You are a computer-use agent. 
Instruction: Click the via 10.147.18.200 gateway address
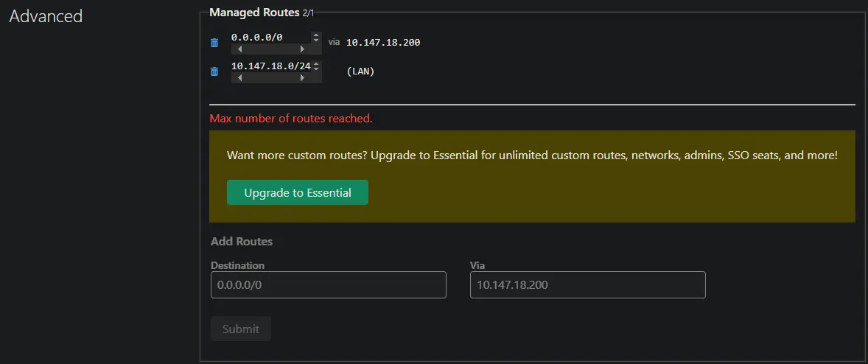(383, 43)
